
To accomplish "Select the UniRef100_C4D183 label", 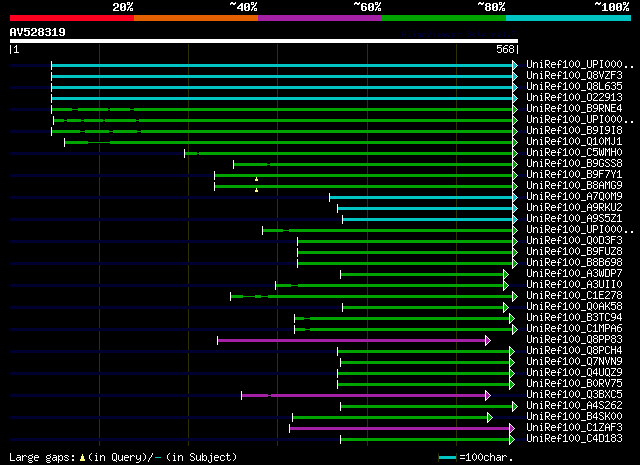I will pos(574,439).
